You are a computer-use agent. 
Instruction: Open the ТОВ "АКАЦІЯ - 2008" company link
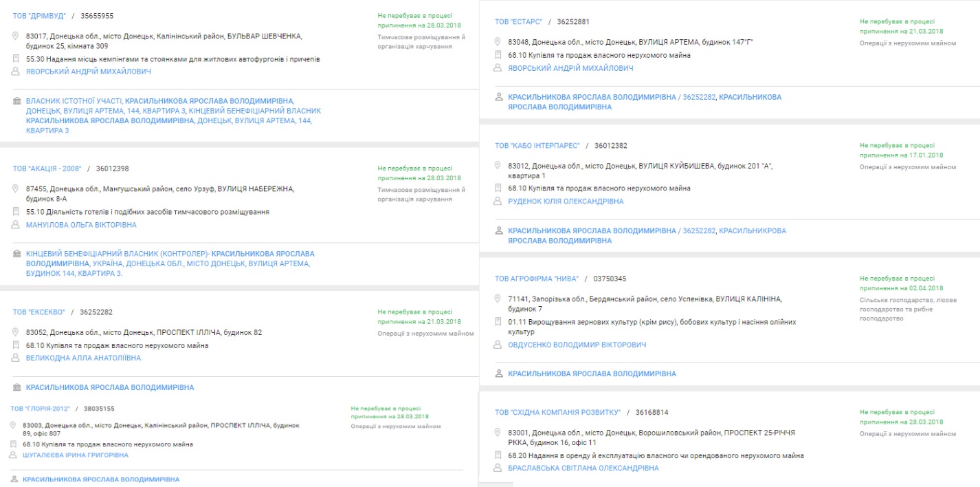[x=47, y=169]
